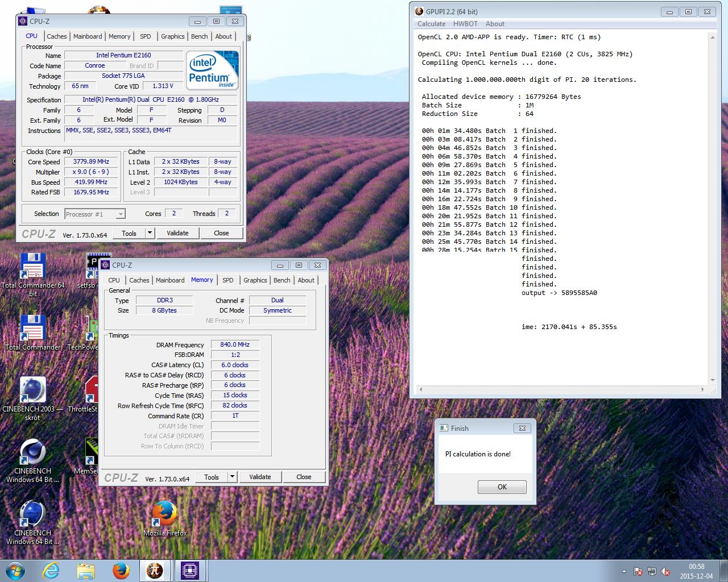This screenshot has width=728, height=582.
Task: Click Show desktop button at taskbar end
Action: pos(724,571)
